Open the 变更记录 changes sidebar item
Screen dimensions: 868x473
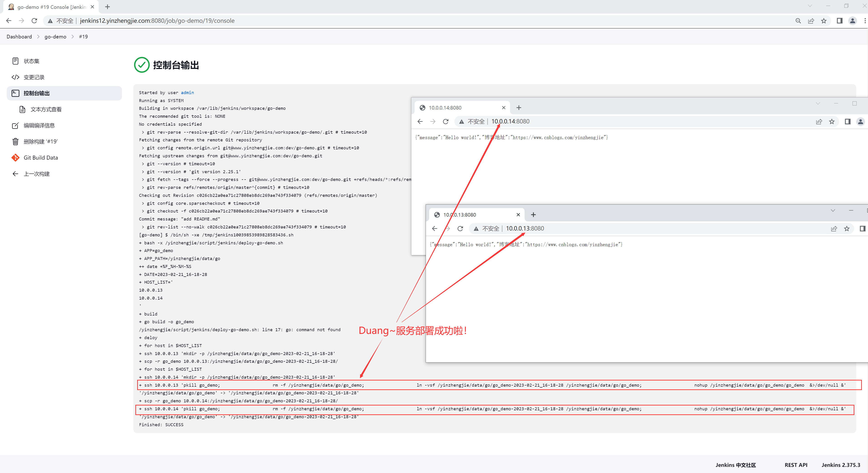(x=34, y=77)
